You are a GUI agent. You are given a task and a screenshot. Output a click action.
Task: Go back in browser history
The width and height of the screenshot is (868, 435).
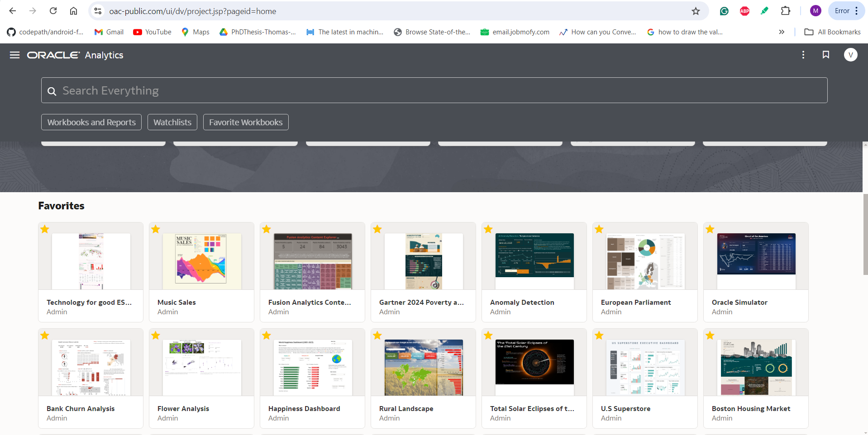[13, 11]
